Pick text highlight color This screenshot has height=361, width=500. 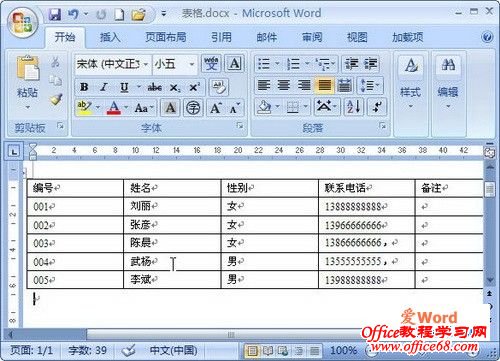(84, 108)
